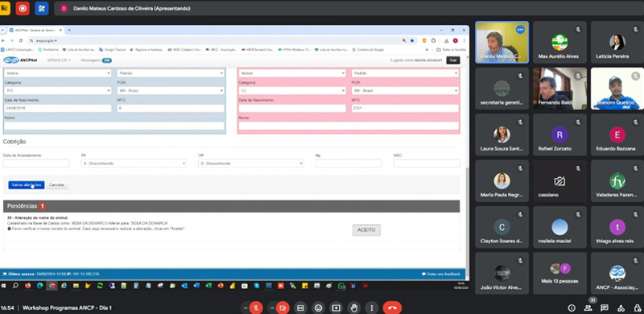Click the red leave call button
Screen dimensions: 644x314
392,308
